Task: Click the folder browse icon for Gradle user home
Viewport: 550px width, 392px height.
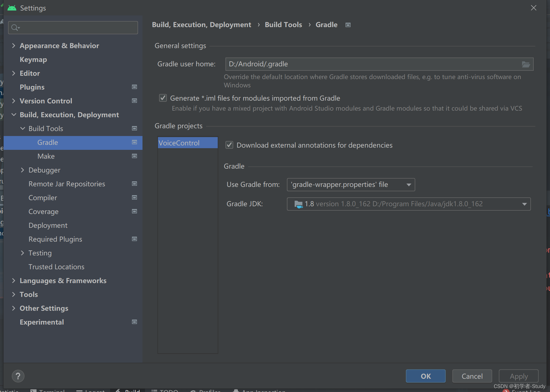Action: tap(525, 64)
